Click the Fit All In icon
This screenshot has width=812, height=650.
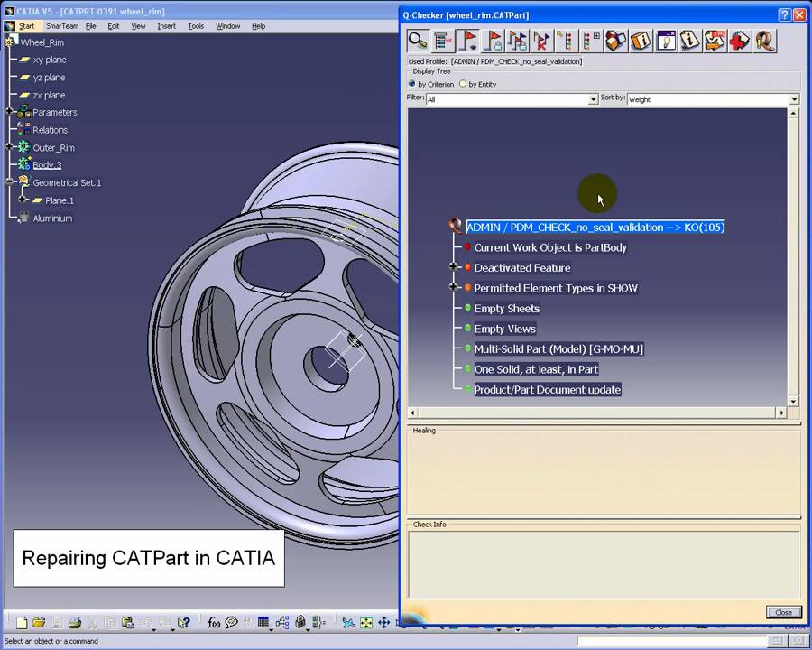point(366,623)
